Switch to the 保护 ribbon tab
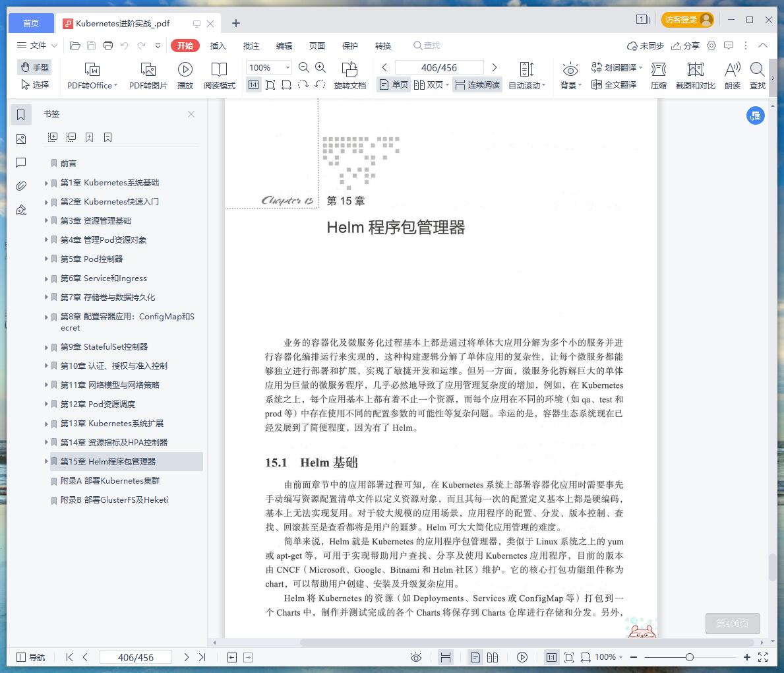This screenshot has width=784, height=673. (x=350, y=46)
